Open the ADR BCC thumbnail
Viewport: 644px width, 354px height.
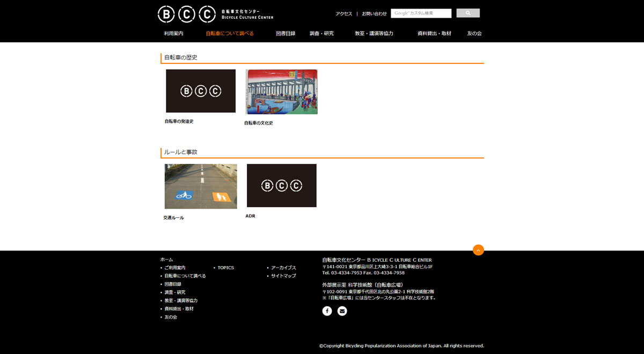[x=281, y=186]
